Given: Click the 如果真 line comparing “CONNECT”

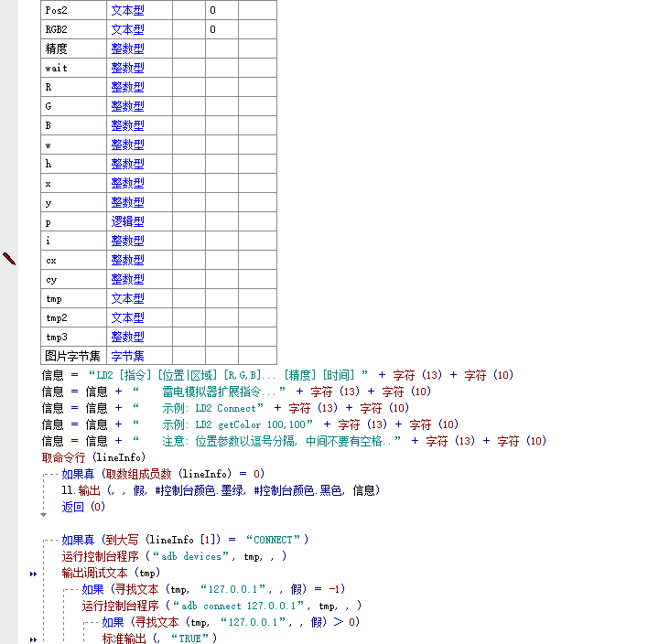Looking at the screenshot, I should (185, 540).
